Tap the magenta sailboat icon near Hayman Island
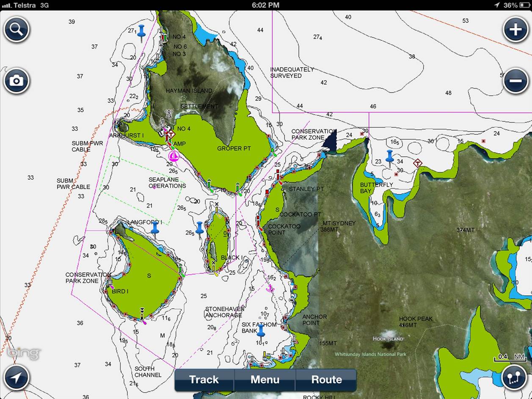532x399 pixels. coord(174,156)
